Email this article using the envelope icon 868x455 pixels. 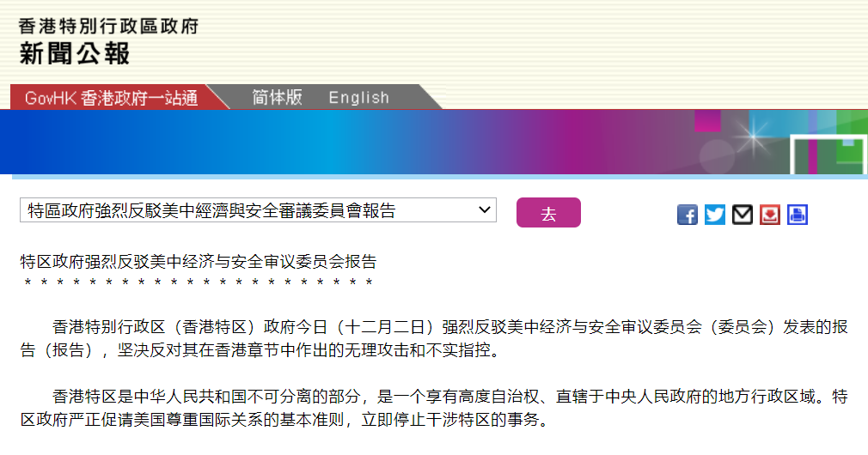coord(743,215)
